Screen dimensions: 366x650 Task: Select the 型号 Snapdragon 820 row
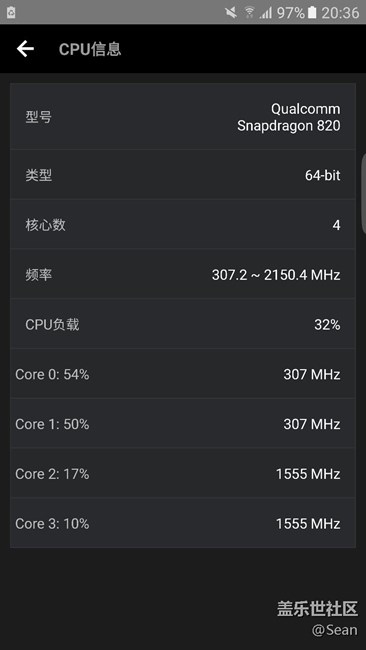(183, 116)
